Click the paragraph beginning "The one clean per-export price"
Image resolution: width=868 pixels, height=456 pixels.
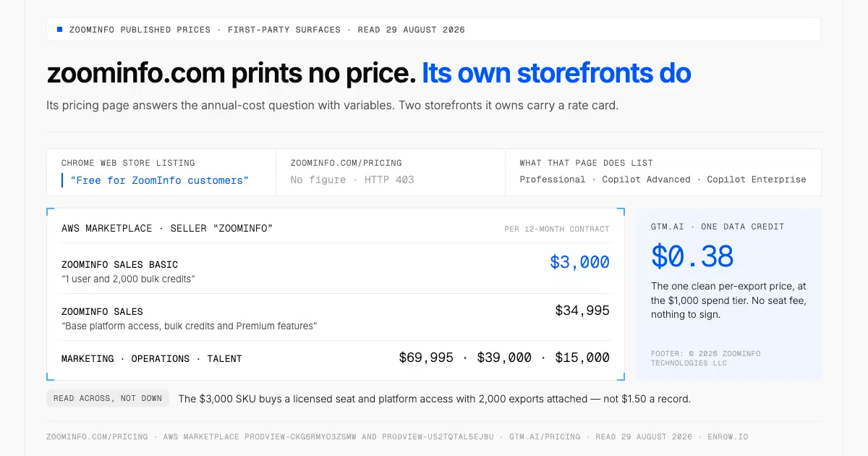point(728,300)
